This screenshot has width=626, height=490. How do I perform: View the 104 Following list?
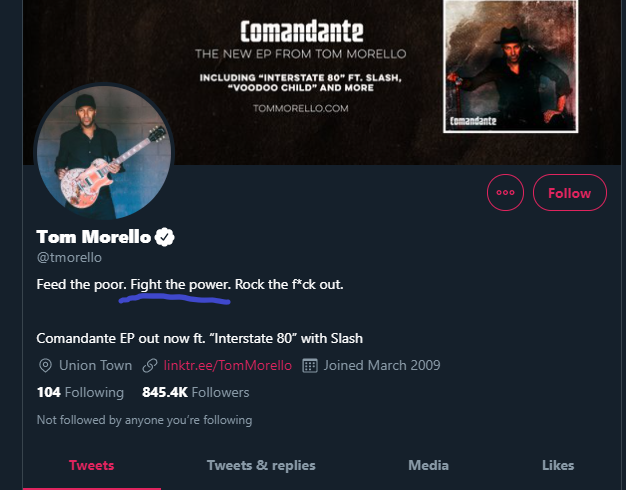tap(80, 392)
